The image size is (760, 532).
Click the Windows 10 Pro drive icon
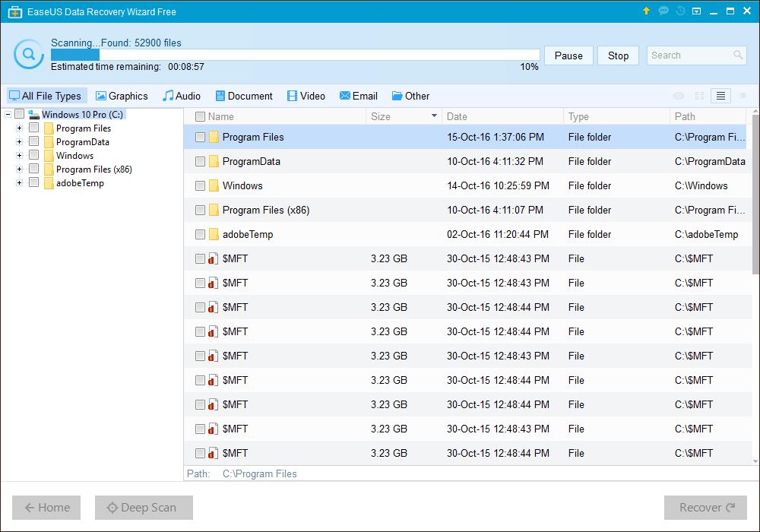click(34, 114)
